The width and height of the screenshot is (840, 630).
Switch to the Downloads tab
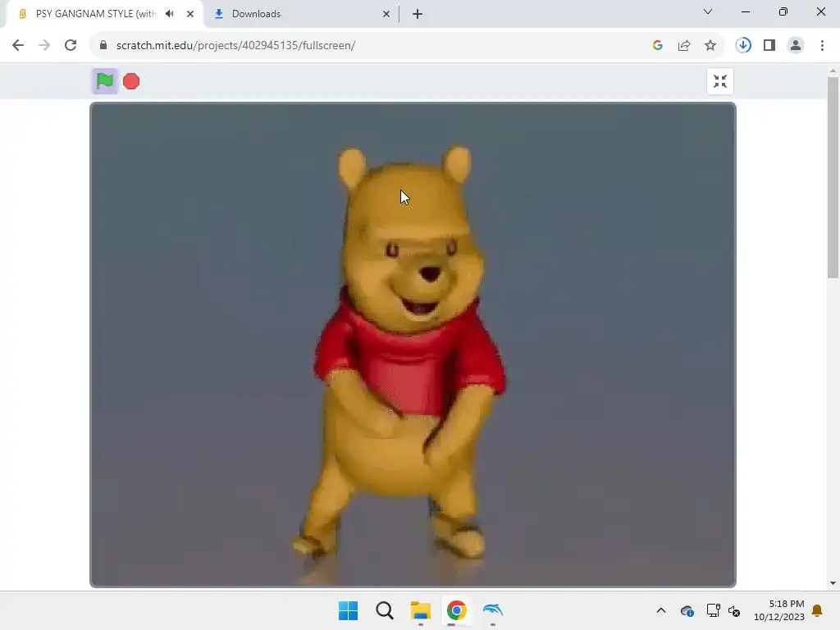302,14
